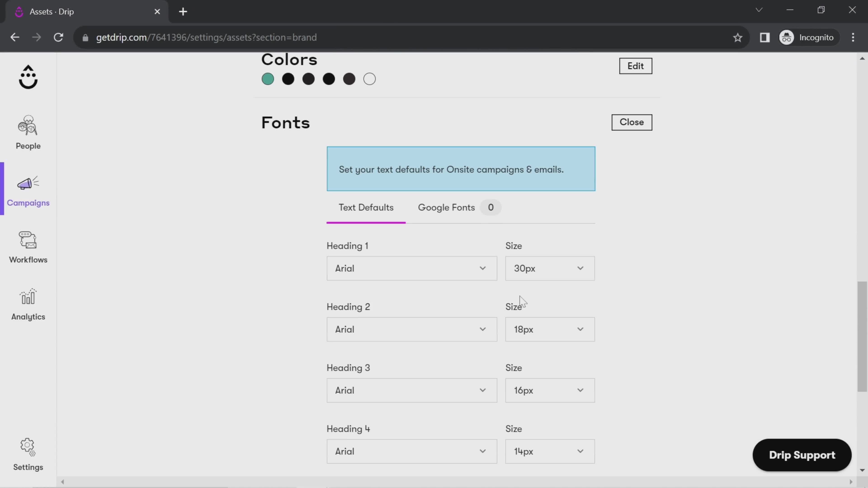
Task: Select the first black swatch after teal
Action: click(288, 79)
